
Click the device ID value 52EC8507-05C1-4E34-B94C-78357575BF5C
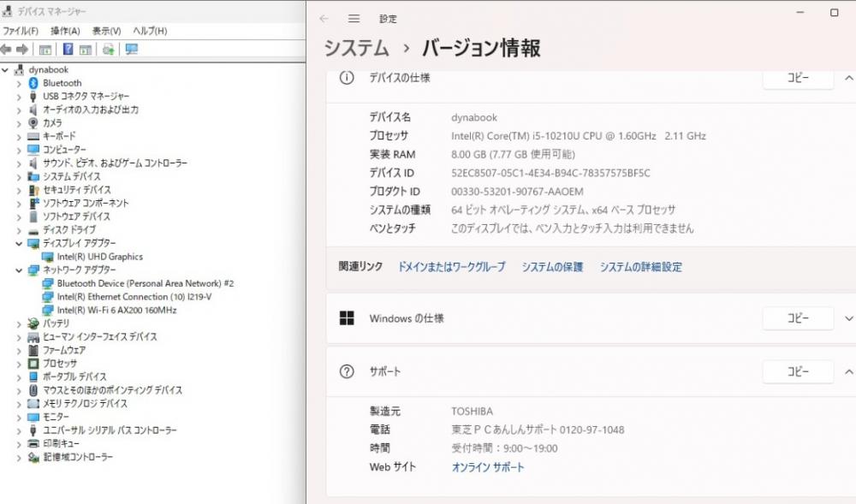pos(550,173)
